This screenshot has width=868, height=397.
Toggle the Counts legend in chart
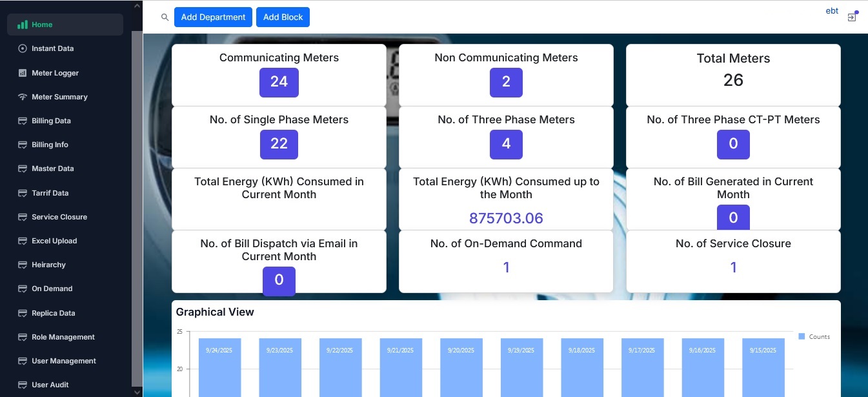click(x=814, y=336)
